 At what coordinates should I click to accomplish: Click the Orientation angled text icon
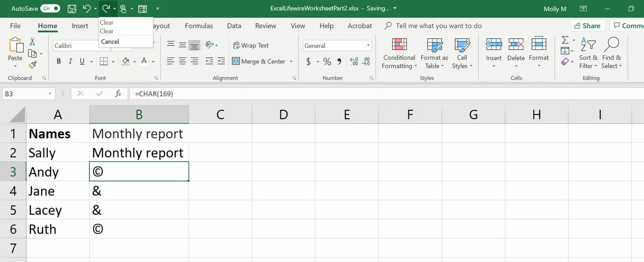click(209, 45)
